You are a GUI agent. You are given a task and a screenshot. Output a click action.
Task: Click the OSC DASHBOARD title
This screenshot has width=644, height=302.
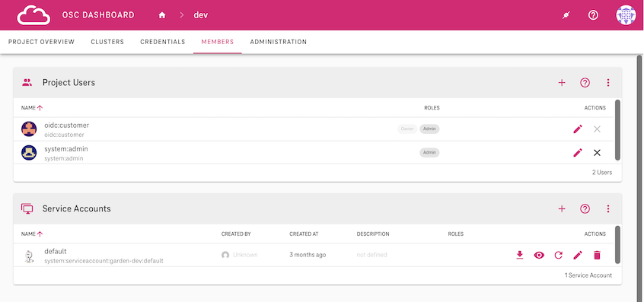98,15
